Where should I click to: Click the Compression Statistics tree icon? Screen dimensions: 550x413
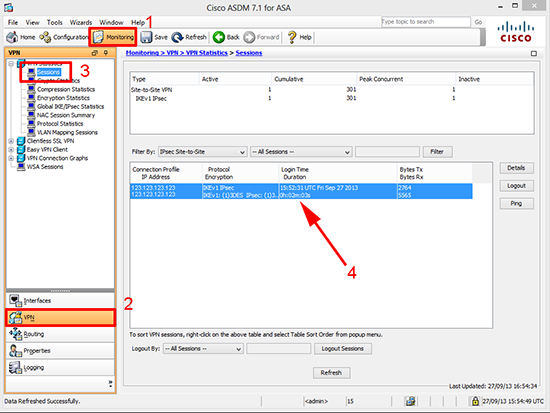[31, 89]
